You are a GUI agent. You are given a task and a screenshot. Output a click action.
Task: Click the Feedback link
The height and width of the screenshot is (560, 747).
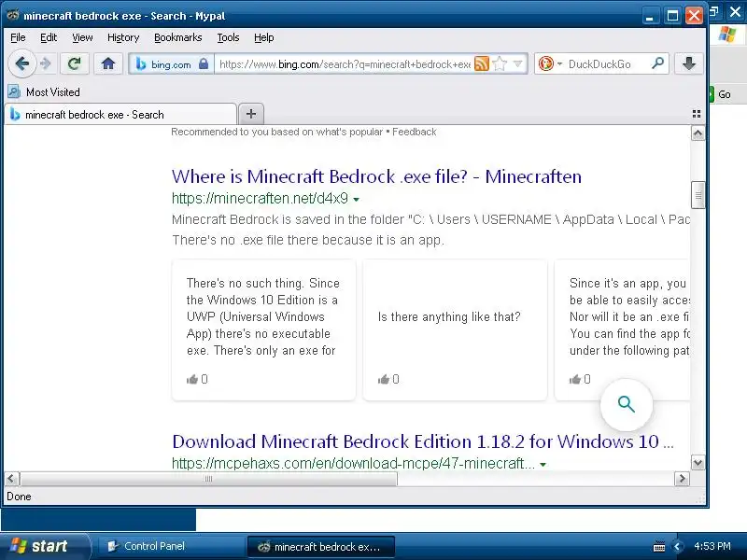click(x=414, y=132)
